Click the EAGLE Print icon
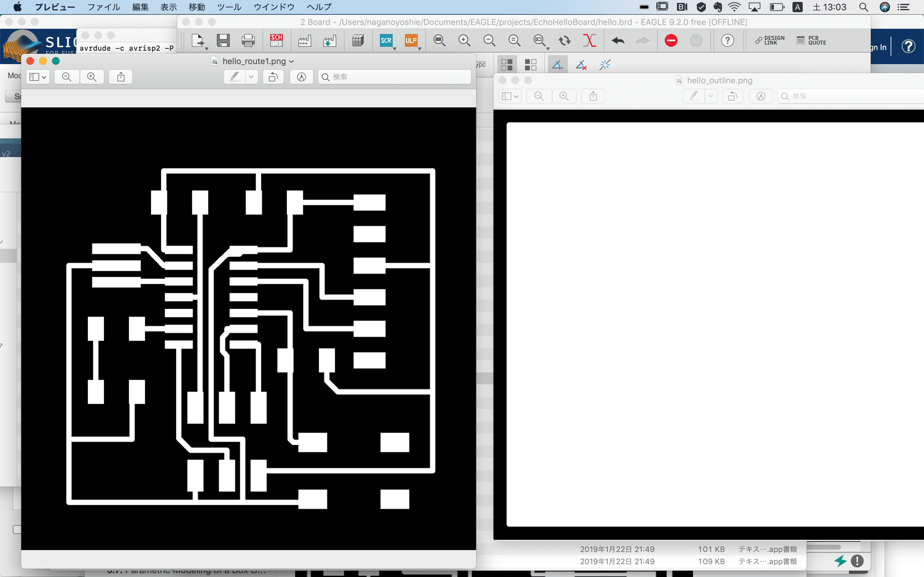The height and width of the screenshot is (577, 924). click(x=248, y=40)
